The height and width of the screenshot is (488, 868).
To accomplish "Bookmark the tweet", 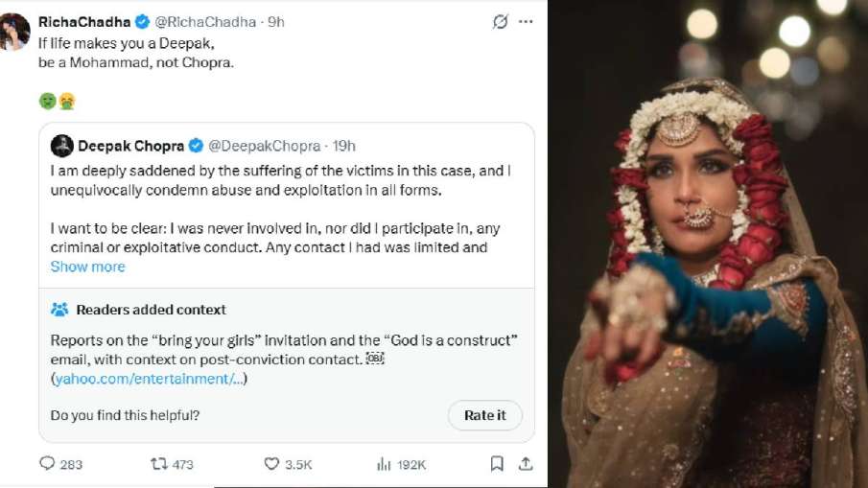I will pyautogui.click(x=497, y=464).
